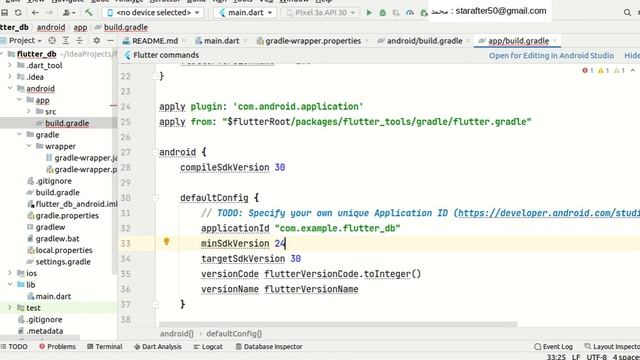The width and height of the screenshot is (640, 360).
Task: Click the profiler gauge icon
Action: [x=410, y=13]
